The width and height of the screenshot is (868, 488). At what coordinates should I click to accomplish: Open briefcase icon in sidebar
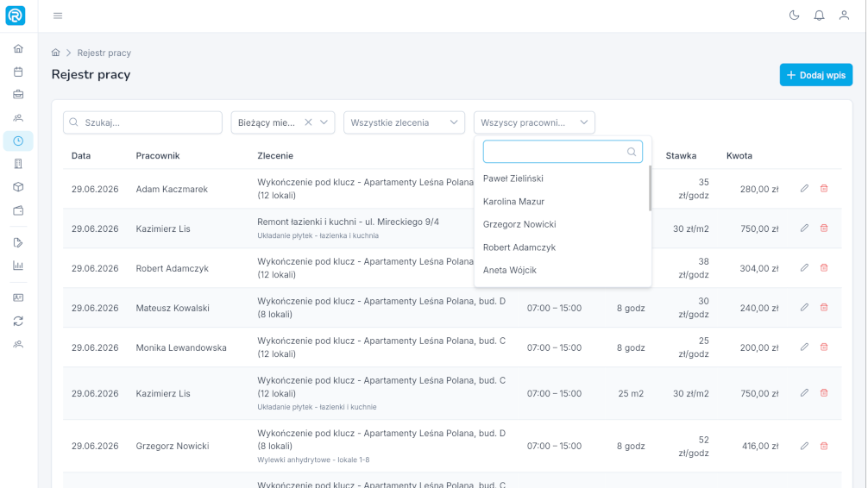[x=18, y=95]
